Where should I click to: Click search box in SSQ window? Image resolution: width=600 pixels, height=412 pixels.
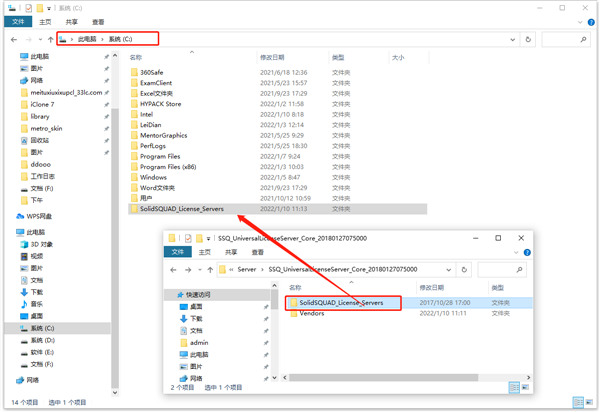(x=502, y=270)
